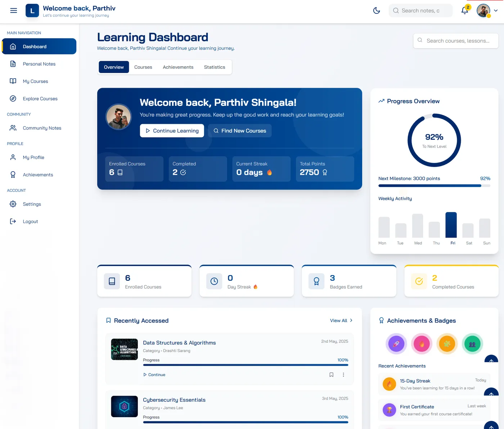Click the Find New Courses button
This screenshot has width=504, height=429.
[x=240, y=131]
